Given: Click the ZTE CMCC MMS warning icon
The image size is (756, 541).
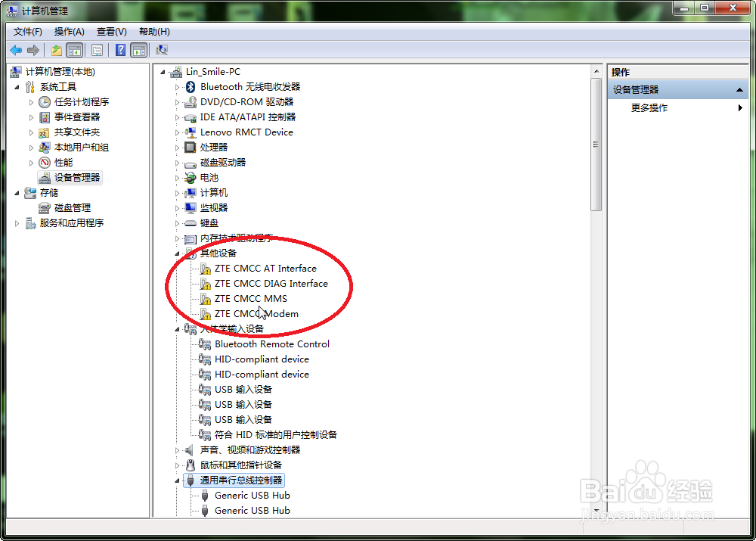Looking at the screenshot, I should 206,299.
